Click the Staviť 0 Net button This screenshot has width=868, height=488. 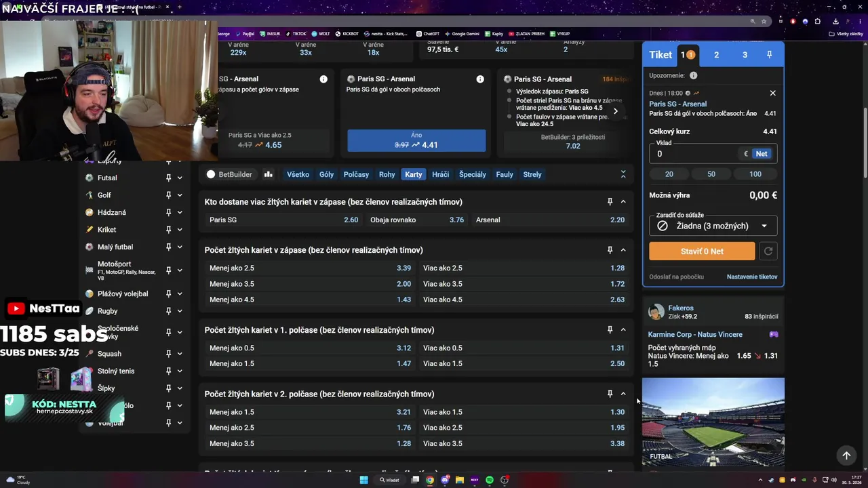pos(702,251)
